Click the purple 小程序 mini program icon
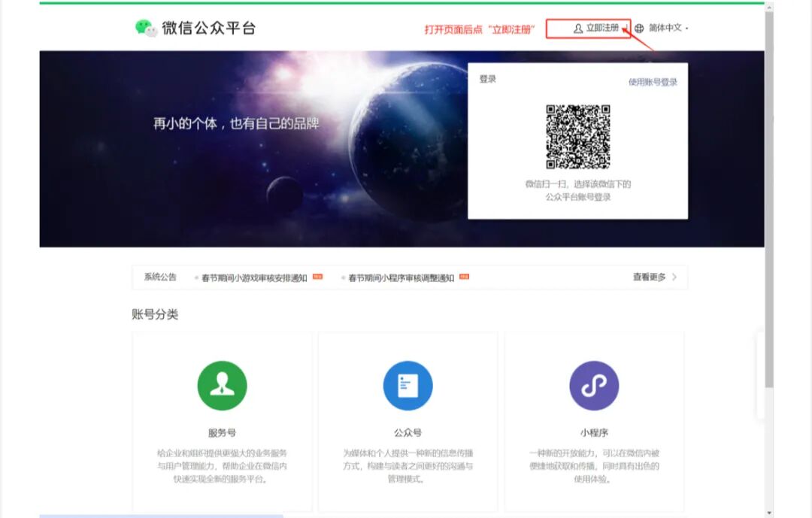The image size is (812, 518). point(594,386)
